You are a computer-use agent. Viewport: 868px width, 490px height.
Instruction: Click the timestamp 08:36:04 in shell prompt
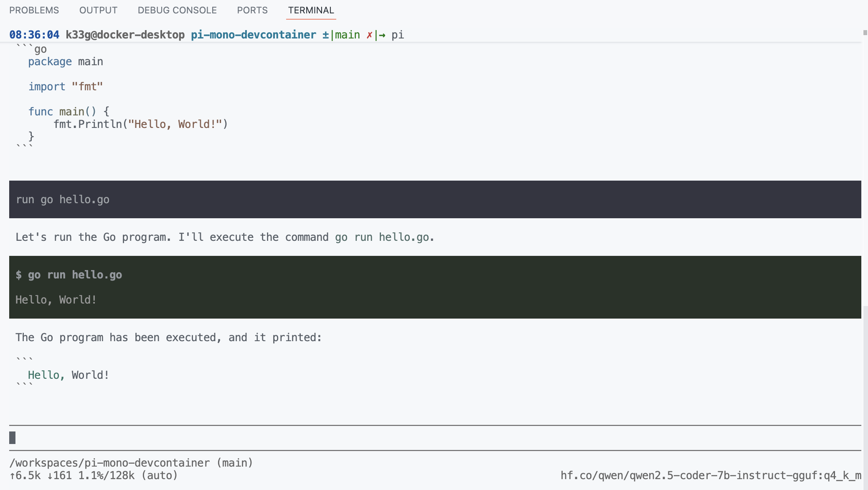click(34, 35)
